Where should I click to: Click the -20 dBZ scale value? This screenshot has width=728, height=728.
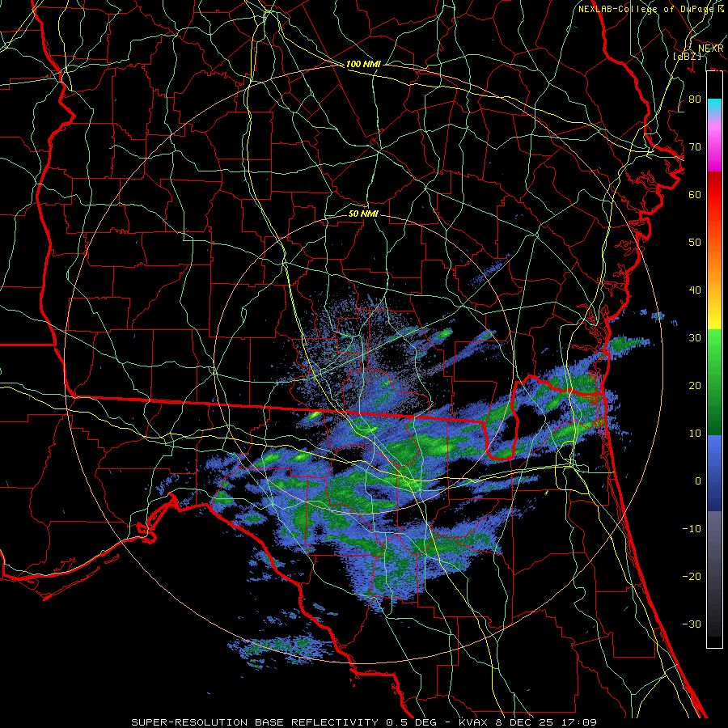(692, 576)
